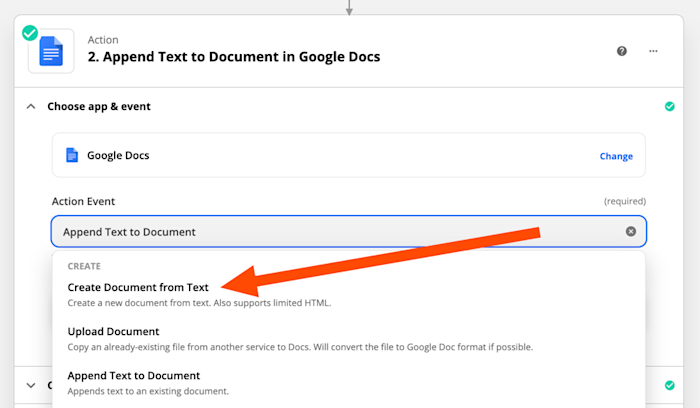Click the green check on step icon
Viewport: 700px width, 408px height.
click(x=30, y=33)
